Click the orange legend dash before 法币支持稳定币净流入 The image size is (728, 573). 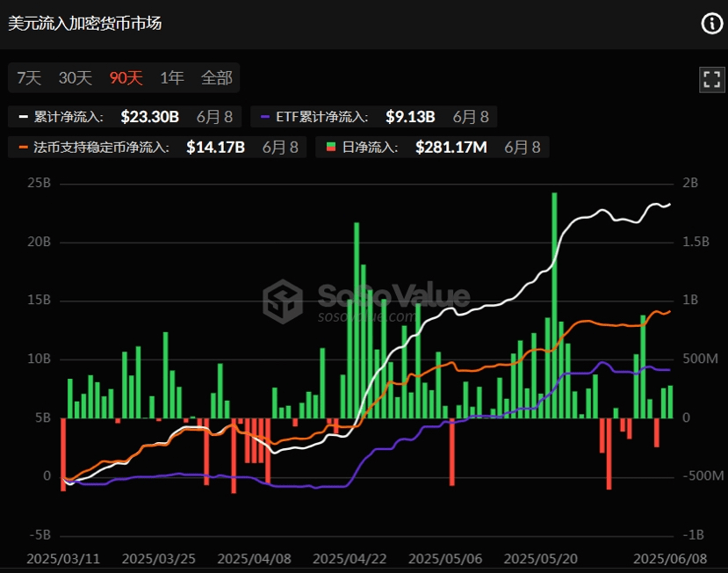(23, 148)
